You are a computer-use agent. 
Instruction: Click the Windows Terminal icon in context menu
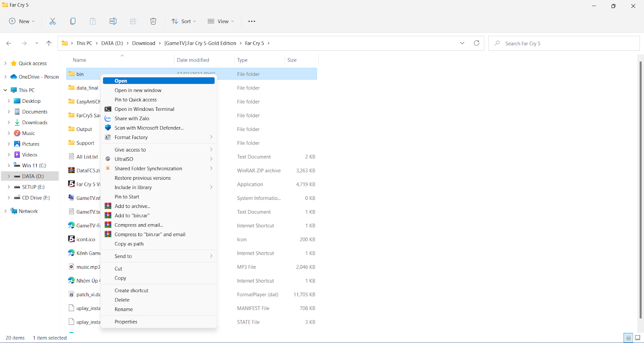(x=108, y=109)
